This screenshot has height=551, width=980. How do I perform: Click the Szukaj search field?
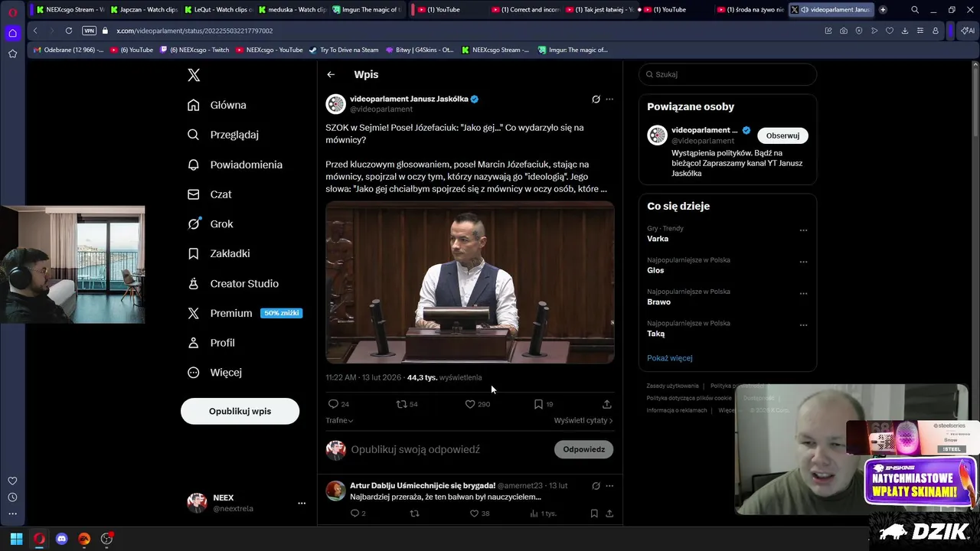727,74
